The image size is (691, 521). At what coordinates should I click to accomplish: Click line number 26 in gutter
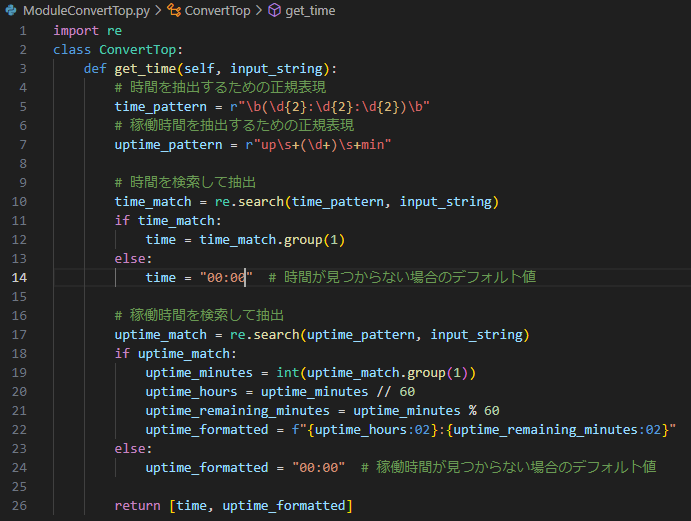click(x=19, y=506)
